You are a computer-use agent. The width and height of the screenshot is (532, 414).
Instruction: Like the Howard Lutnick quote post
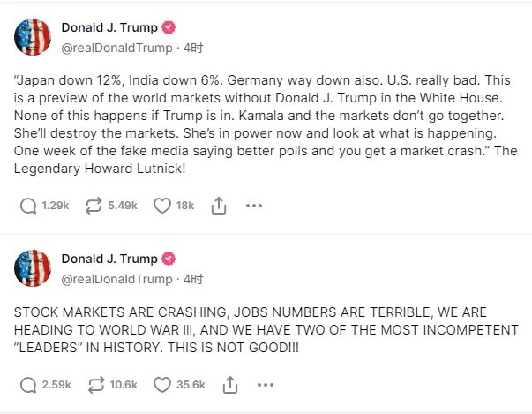(x=162, y=207)
